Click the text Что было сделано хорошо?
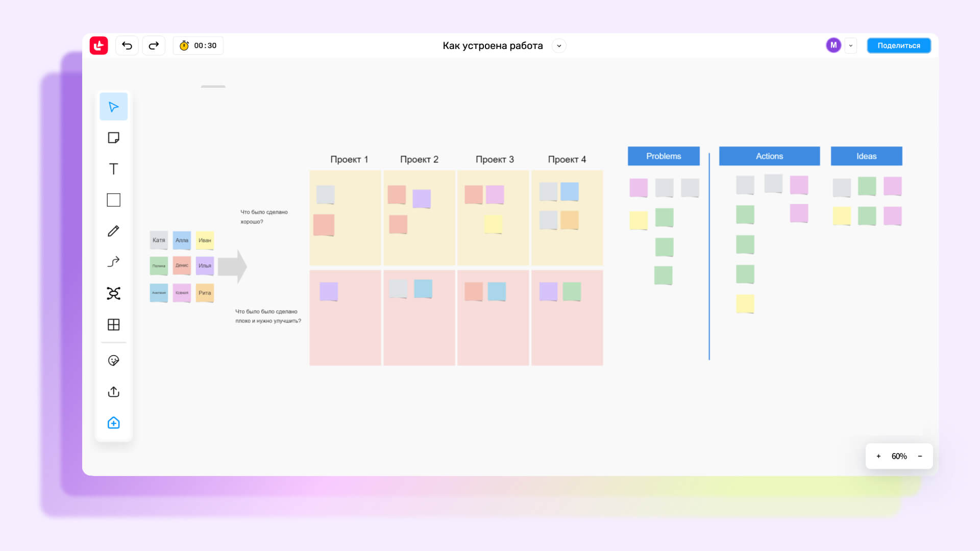980x551 pixels. pyautogui.click(x=264, y=217)
